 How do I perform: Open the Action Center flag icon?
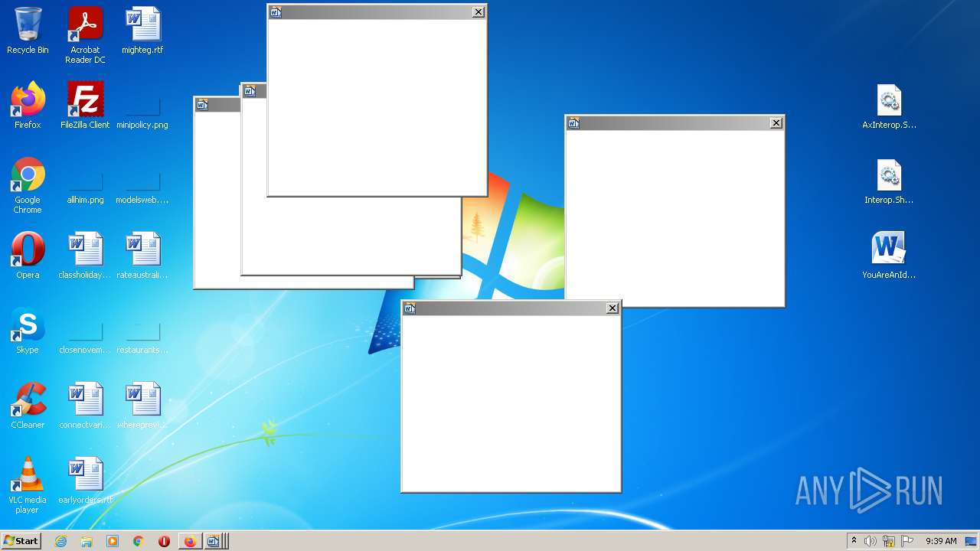[x=907, y=541]
